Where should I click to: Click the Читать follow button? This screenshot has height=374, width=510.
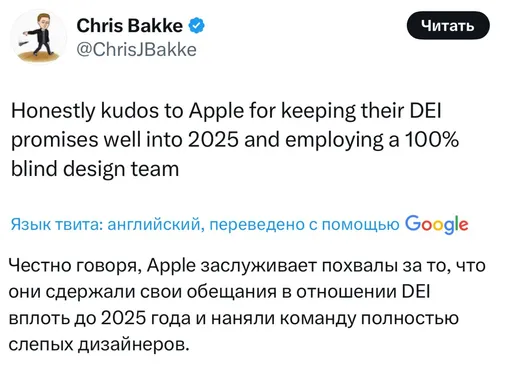(448, 25)
